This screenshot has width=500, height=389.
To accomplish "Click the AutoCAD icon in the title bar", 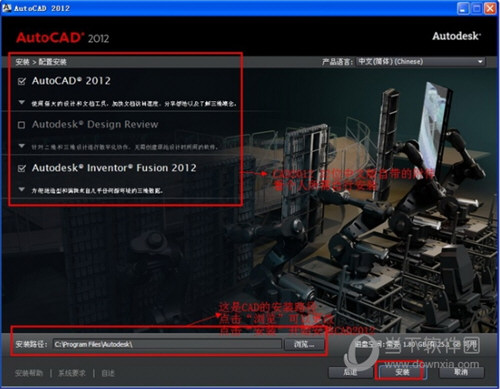I will pos(7,7).
